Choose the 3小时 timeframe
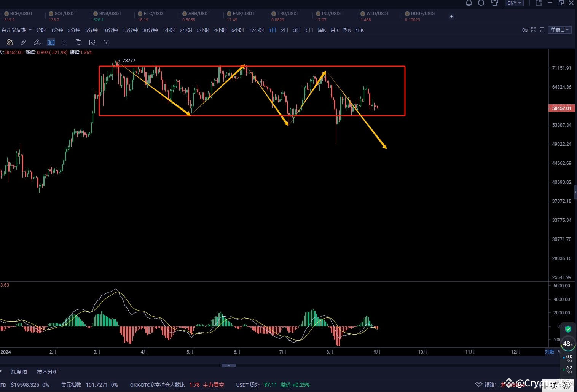The image size is (577, 392). pos(203,30)
